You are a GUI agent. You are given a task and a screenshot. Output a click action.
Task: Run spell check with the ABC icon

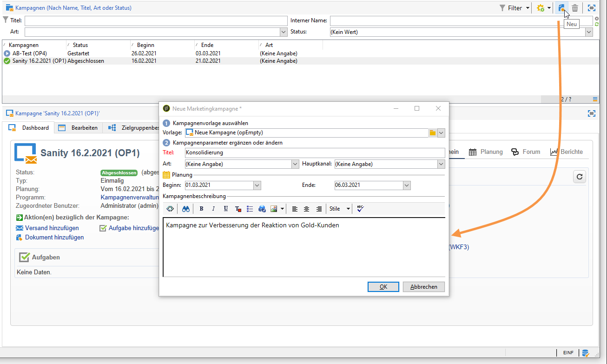360,209
